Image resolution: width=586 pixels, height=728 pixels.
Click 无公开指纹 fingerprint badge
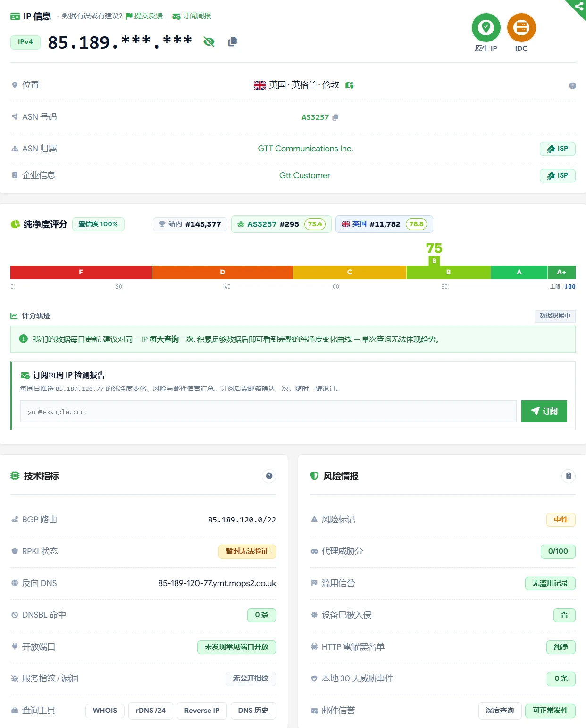click(251, 679)
